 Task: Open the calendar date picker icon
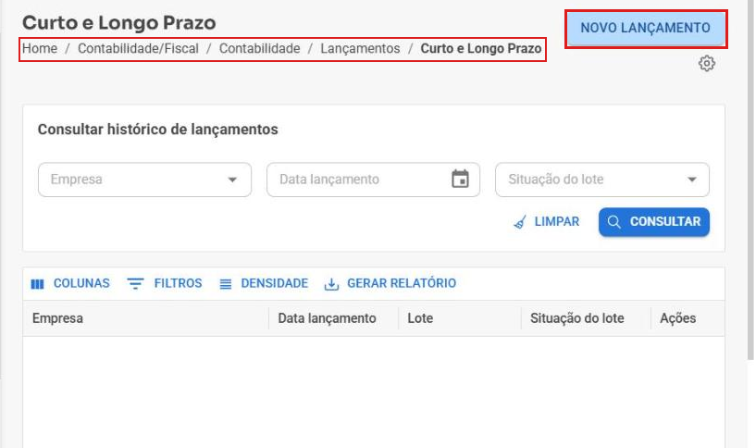coord(460,179)
